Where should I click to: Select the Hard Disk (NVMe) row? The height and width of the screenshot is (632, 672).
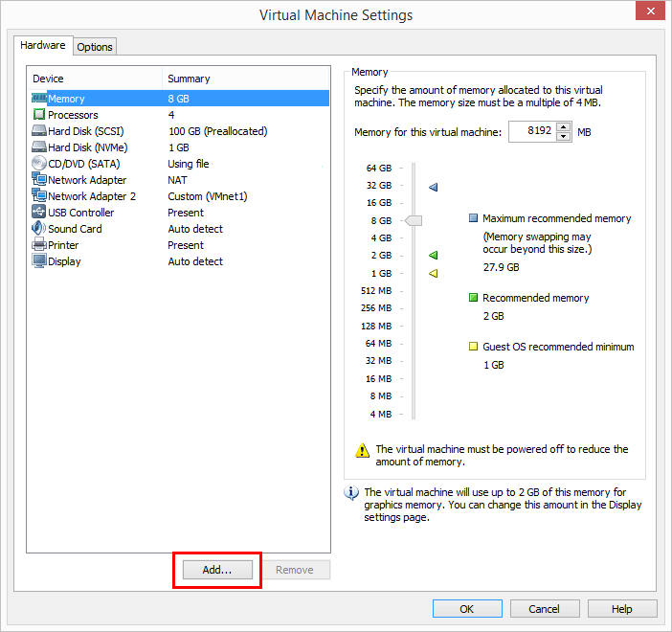[179, 147]
